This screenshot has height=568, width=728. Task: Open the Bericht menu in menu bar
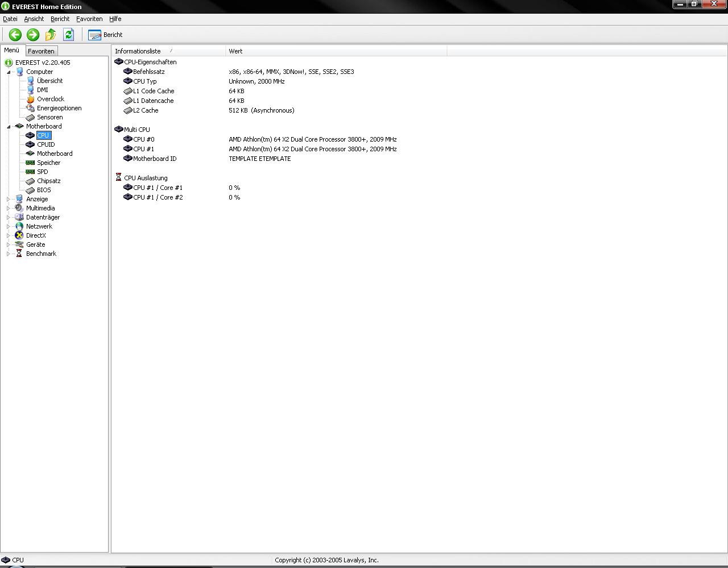(60, 19)
